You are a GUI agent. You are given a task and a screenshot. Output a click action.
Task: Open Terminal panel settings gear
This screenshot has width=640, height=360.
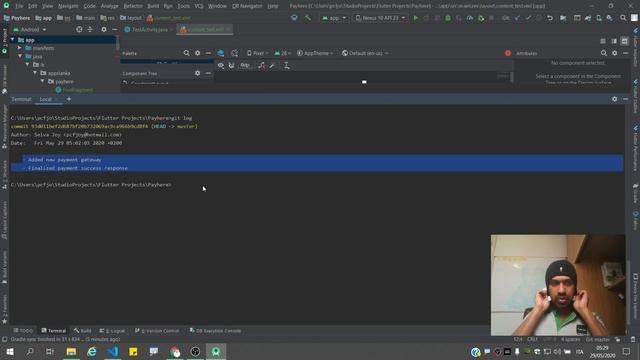615,99
